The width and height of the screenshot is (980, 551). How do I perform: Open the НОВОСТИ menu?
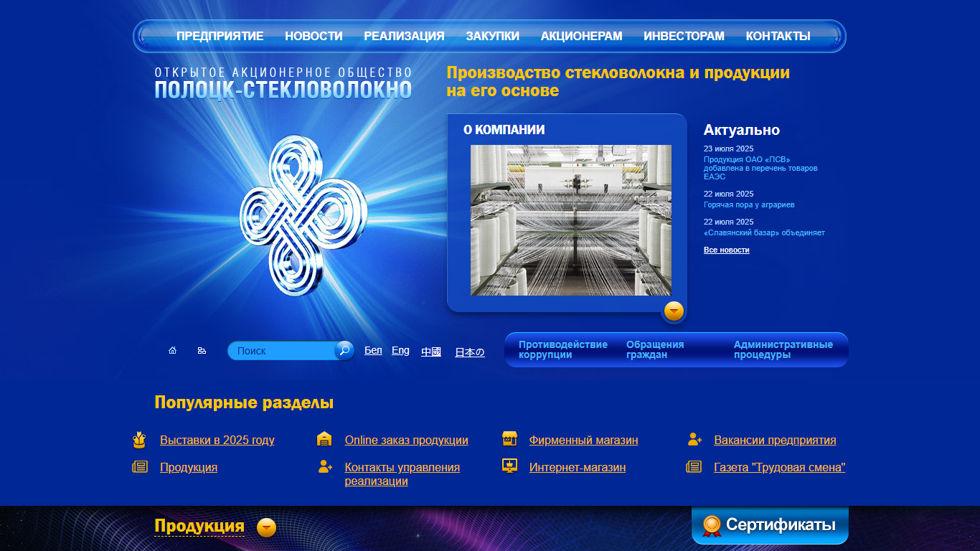314,36
